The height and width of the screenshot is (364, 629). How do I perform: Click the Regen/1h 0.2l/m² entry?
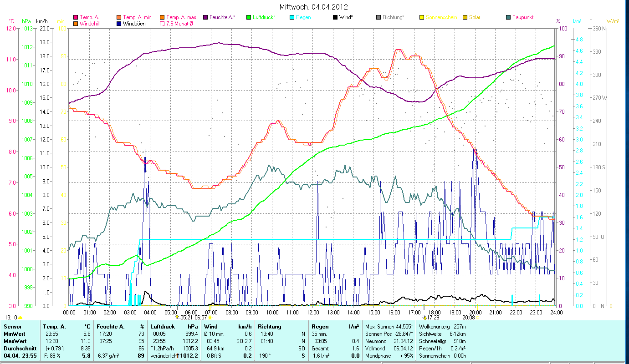tap(442, 349)
